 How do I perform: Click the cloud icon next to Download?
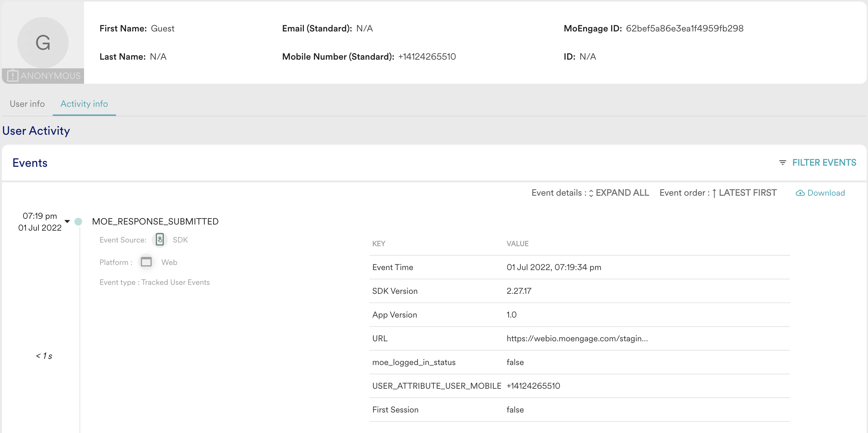pos(800,193)
